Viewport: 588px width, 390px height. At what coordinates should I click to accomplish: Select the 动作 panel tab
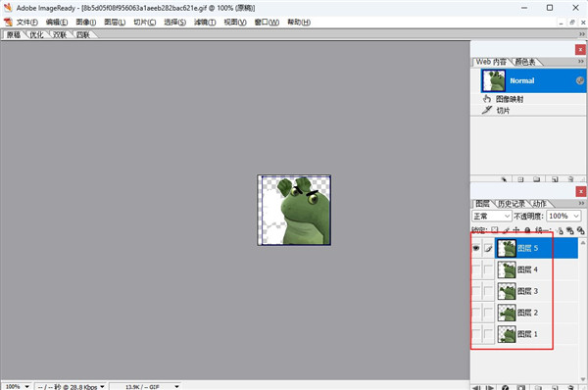pyautogui.click(x=539, y=203)
